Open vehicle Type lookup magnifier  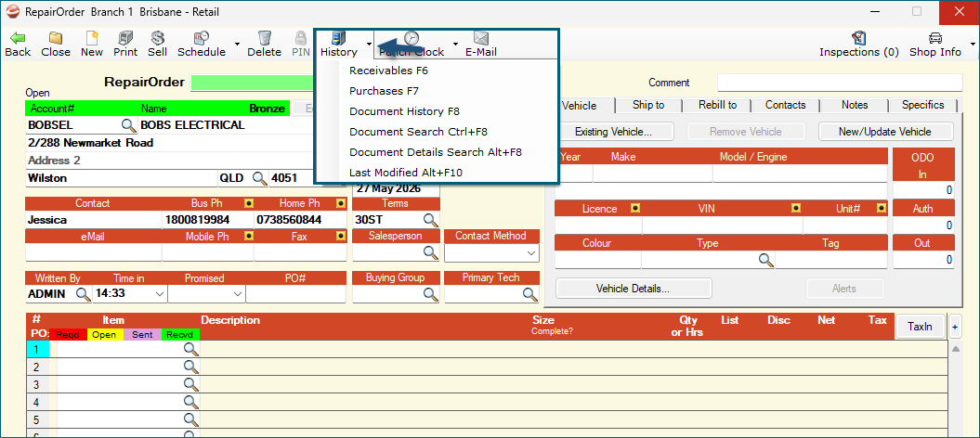tap(766, 260)
